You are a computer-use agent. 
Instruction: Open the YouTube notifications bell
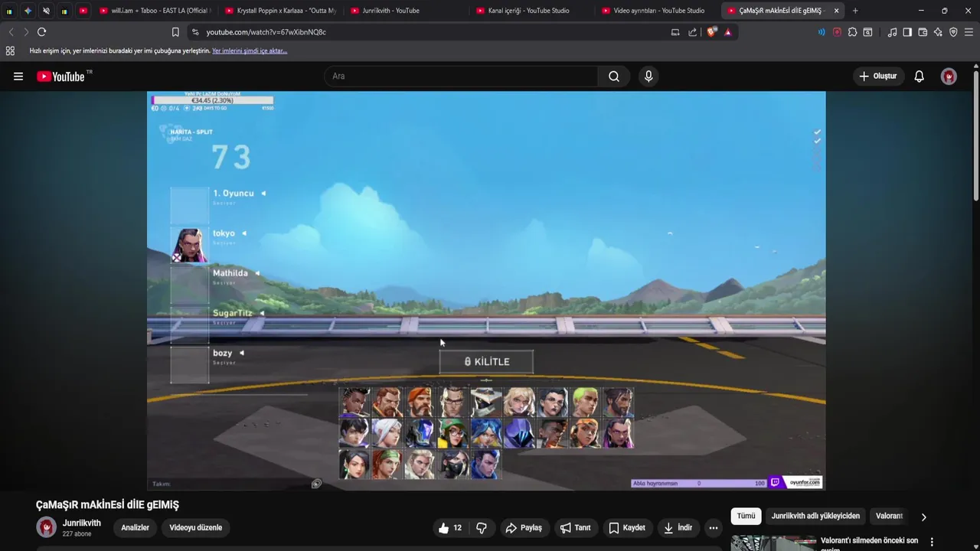tap(920, 77)
